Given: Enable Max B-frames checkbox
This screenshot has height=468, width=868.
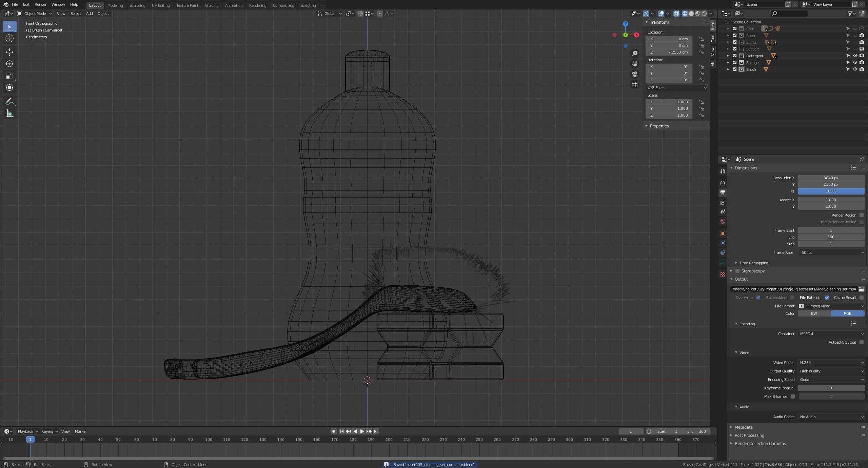Looking at the screenshot, I should pos(793,396).
